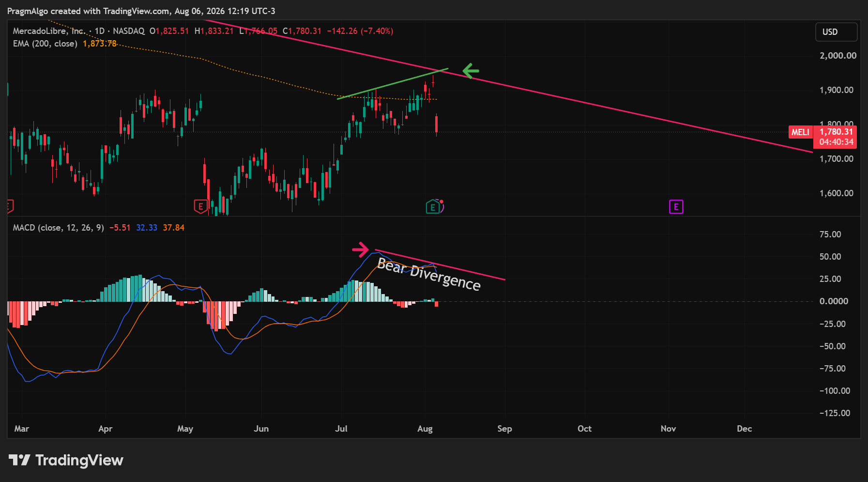Click the PragmAlgo created with TradingView.com header
Viewport: 868px width, 482px height.
[x=141, y=11]
